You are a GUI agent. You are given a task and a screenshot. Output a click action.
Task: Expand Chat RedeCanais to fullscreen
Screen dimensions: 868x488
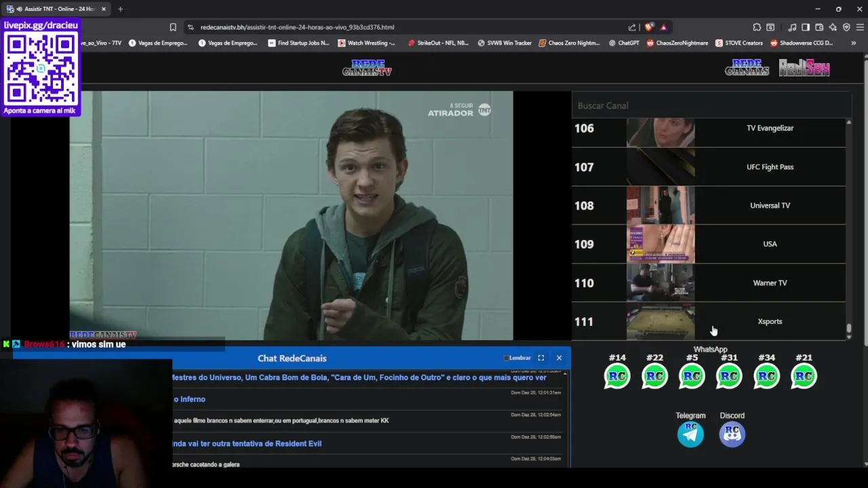[x=541, y=358]
